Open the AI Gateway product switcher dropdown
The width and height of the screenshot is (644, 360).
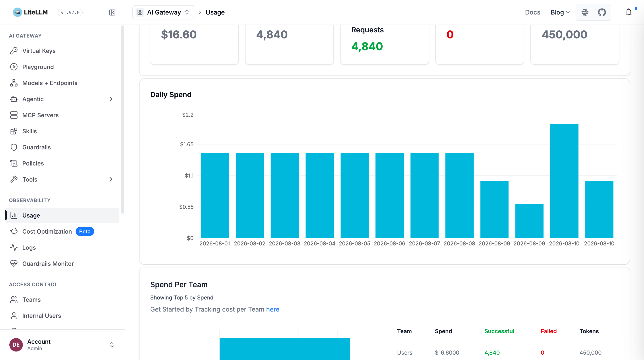(163, 12)
